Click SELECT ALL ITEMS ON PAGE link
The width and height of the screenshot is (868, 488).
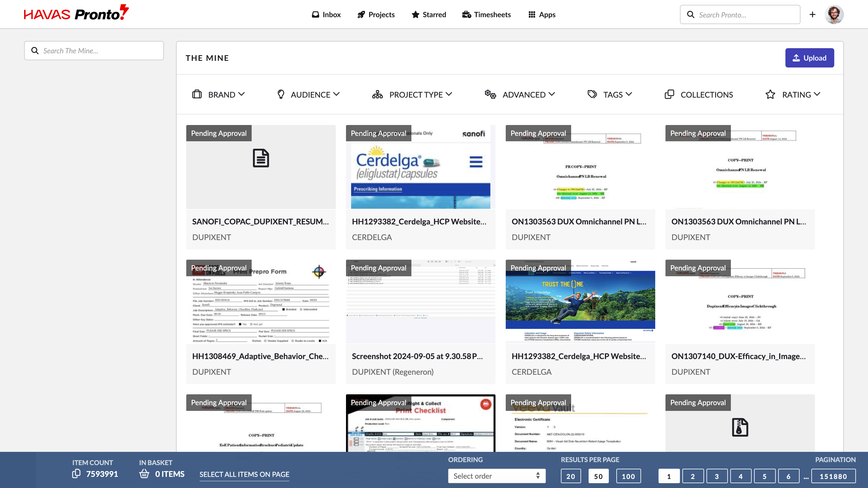244,474
